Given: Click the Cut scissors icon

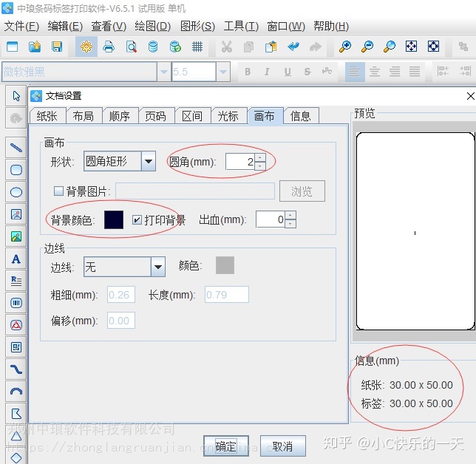Looking at the screenshot, I should pyautogui.click(x=226, y=47).
